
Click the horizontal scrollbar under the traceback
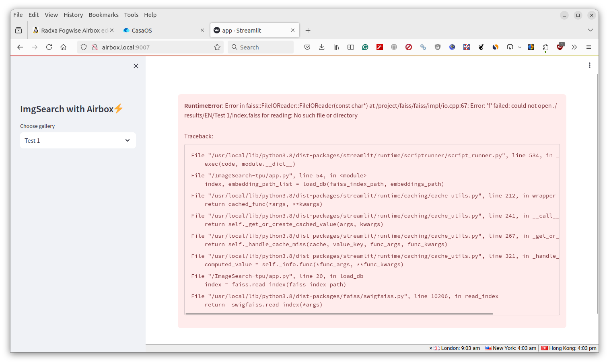tap(339, 314)
